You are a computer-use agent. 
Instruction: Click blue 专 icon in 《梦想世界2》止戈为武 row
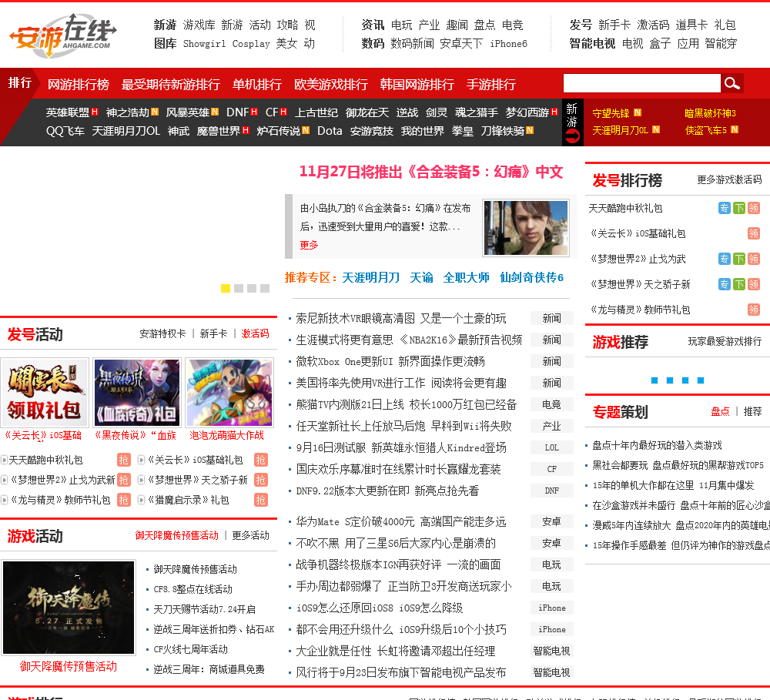click(725, 259)
